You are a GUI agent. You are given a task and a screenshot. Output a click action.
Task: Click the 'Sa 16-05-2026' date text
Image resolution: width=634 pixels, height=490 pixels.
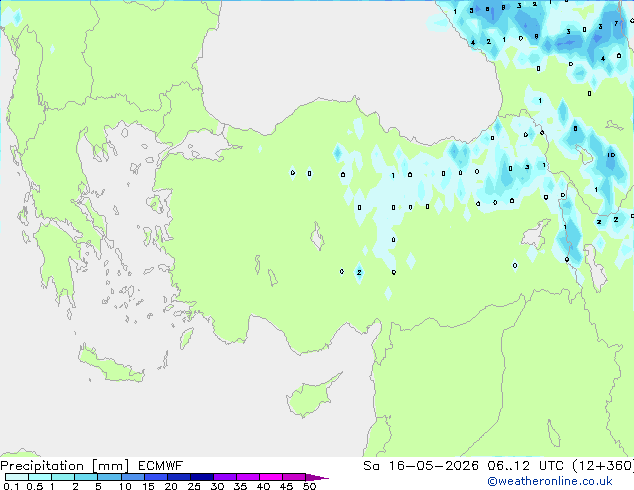click(x=421, y=466)
